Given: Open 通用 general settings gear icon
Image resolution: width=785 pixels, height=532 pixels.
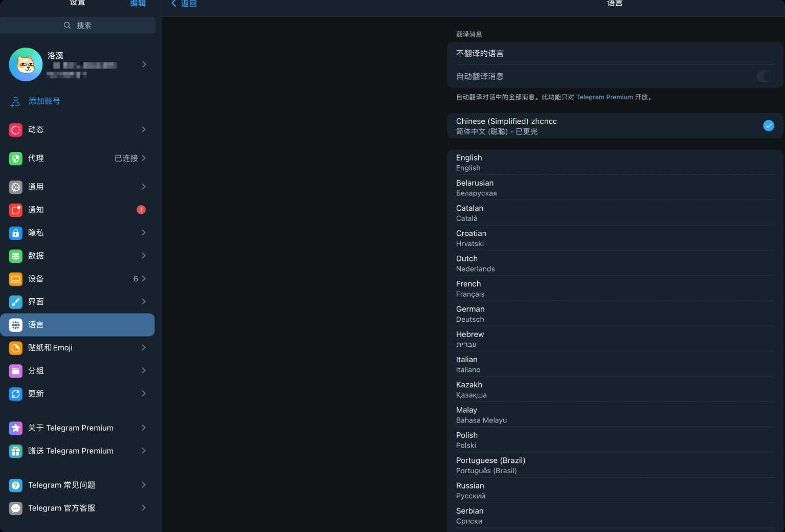Looking at the screenshot, I should coord(16,187).
